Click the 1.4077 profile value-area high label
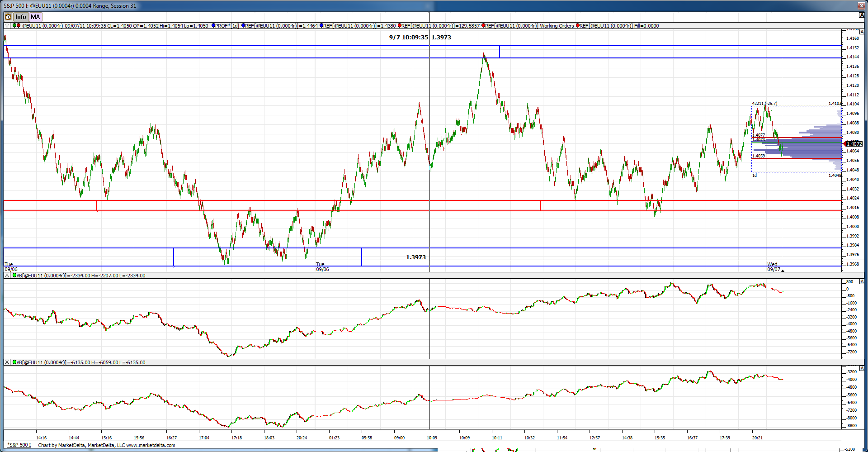Viewport: 868px width, 452px height. 759,135
